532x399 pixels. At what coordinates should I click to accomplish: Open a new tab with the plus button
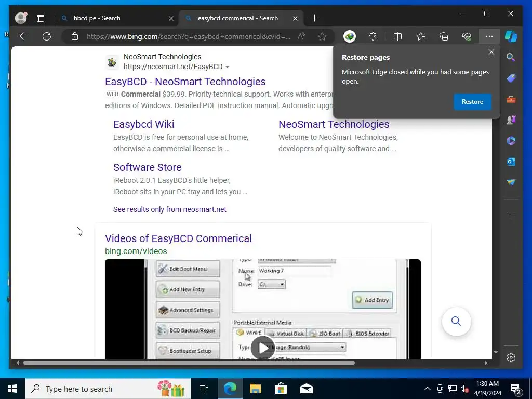pyautogui.click(x=314, y=18)
